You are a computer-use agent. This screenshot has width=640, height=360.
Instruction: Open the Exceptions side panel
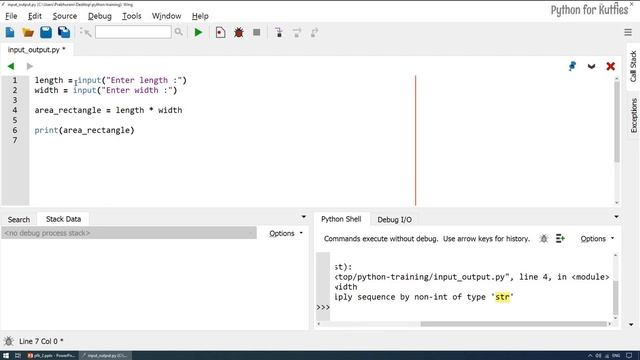point(633,116)
